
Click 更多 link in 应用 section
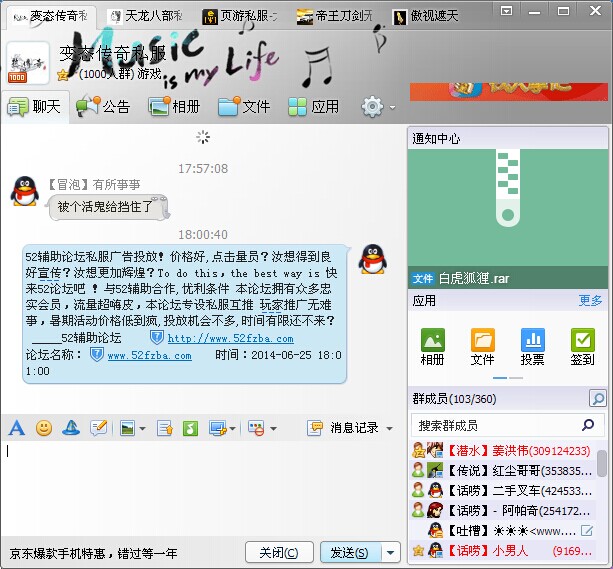(590, 300)
